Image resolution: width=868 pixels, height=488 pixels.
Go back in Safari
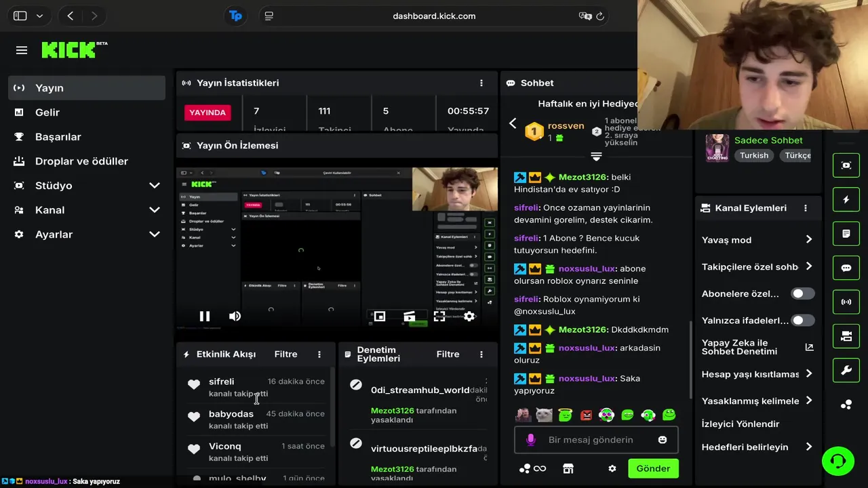pyautogui.click(x=71, y=16)
